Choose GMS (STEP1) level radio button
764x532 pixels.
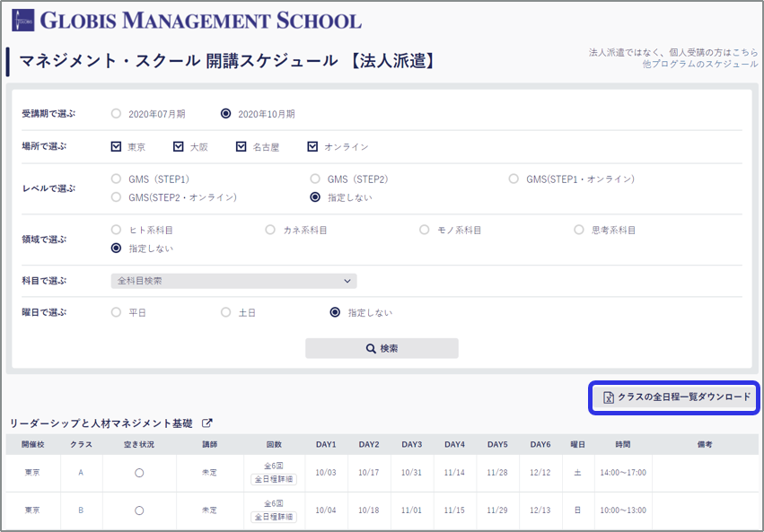pos(116,179)
